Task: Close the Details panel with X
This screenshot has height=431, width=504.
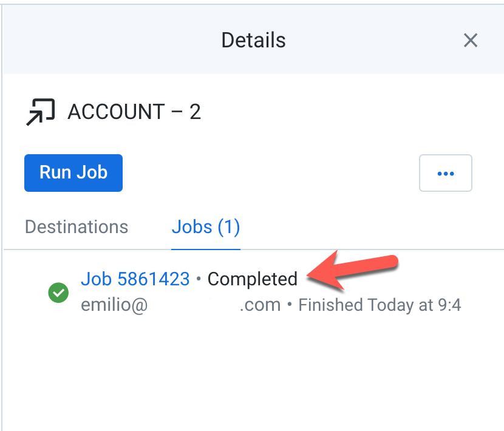Action: 470,41
